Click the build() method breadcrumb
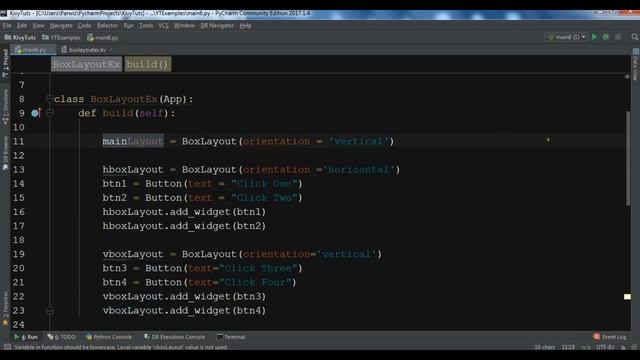 click(147, 64)
